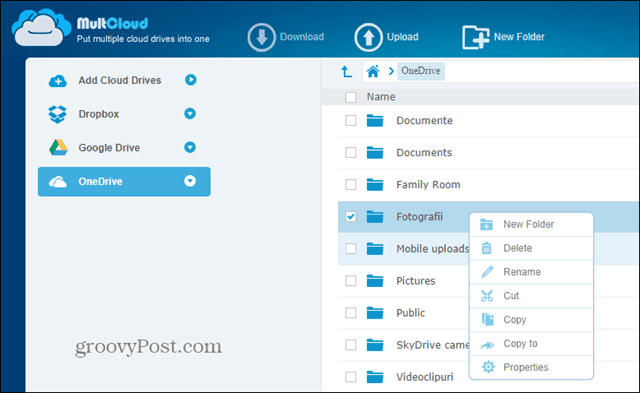Open the OneDrive breadcrumb link
This screenshot has height=393, width=640.
click(421, 71)
